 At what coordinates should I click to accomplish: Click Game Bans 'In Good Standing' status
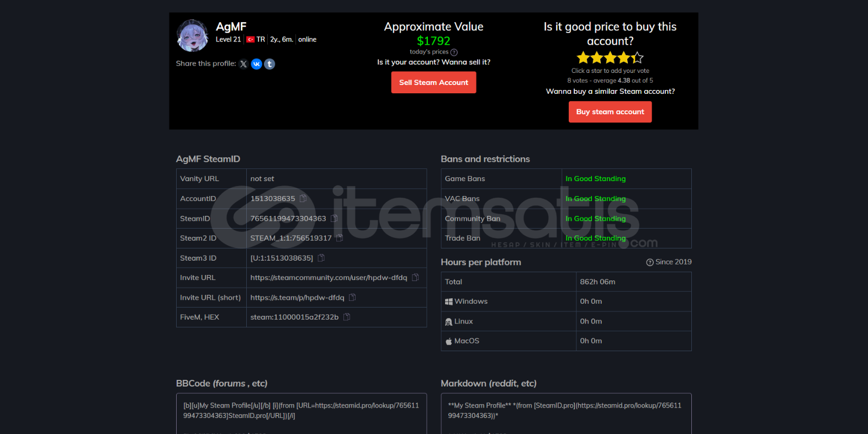595,179
